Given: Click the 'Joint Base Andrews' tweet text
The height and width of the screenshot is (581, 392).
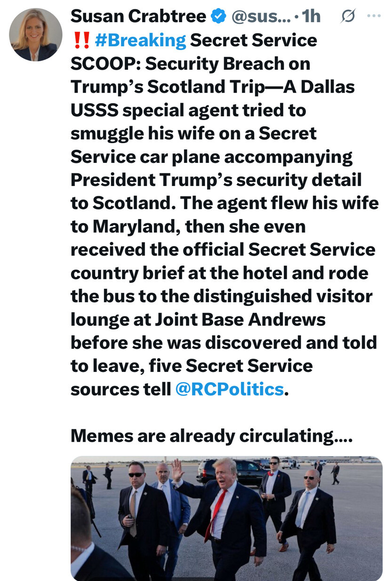Looking at the screenshot, I should (x=240, y=320).
